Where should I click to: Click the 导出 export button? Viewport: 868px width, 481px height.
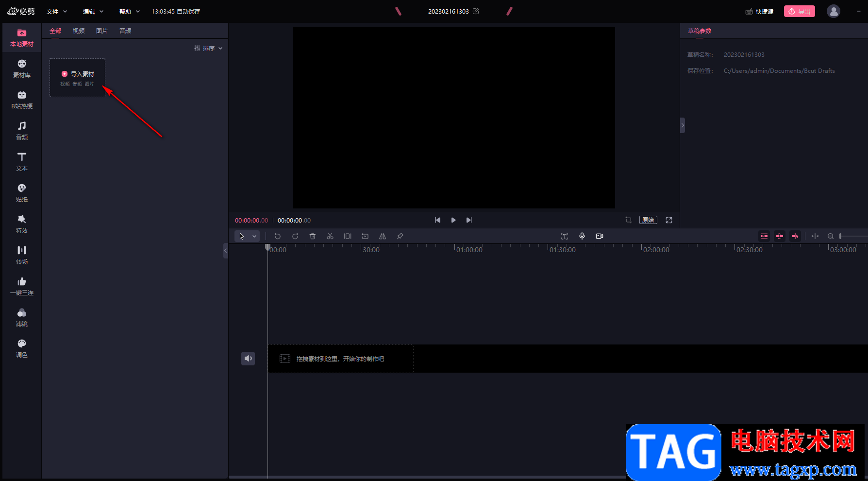(x=800, y=11)
